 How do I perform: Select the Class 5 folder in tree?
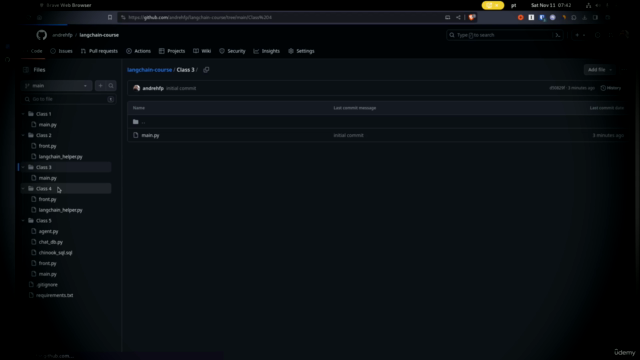(x=44, y=220)
